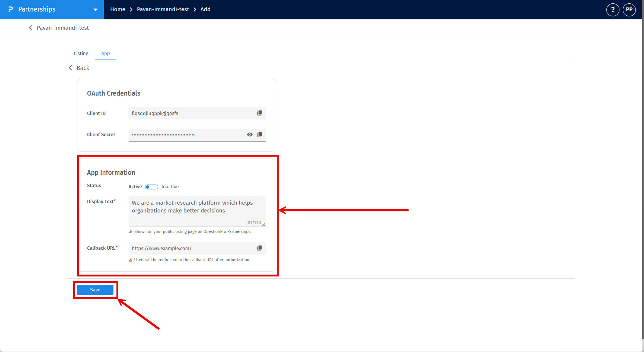
Task: Click the OAuth Credentials heading
Action: tap(113, 93)
